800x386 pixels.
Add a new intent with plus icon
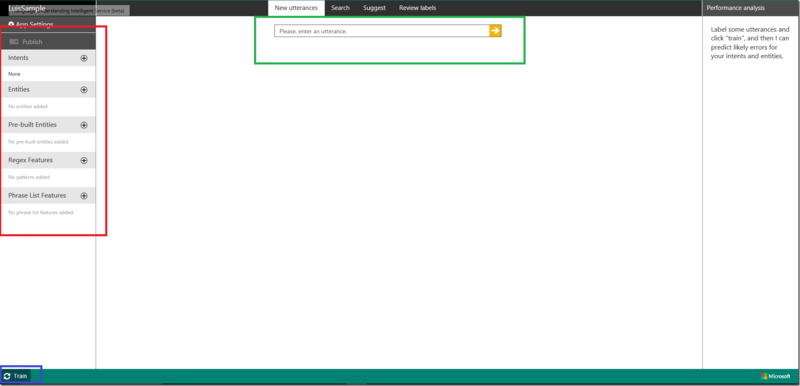click(84, 58)
